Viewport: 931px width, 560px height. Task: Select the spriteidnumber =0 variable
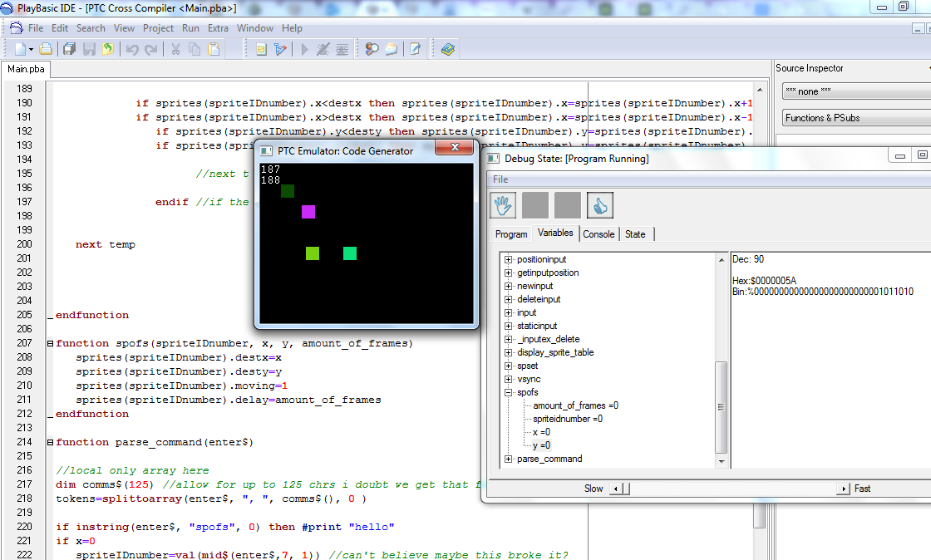(x=568, y=419)
